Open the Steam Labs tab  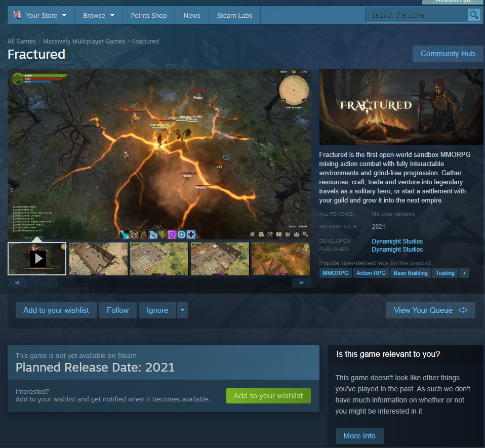coord(234,15)
